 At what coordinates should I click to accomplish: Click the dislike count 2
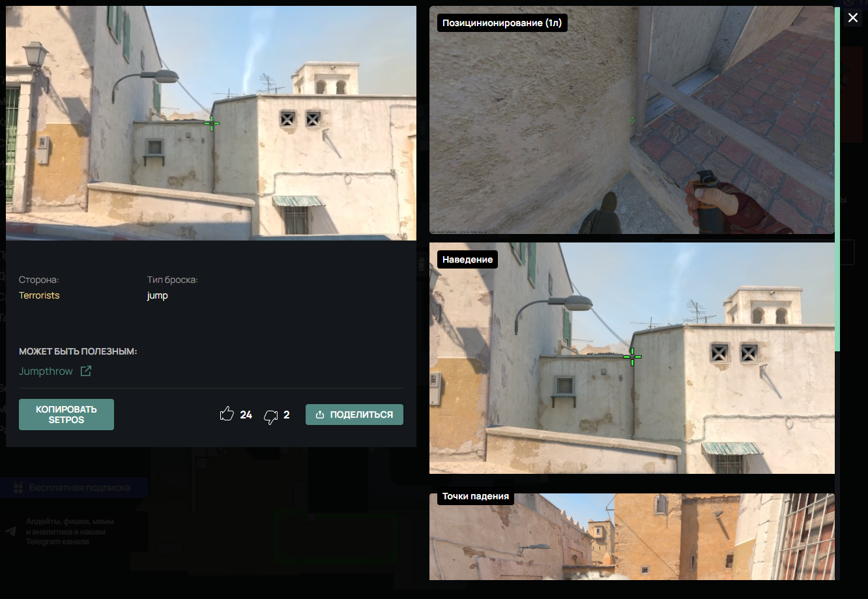point(287,415)
